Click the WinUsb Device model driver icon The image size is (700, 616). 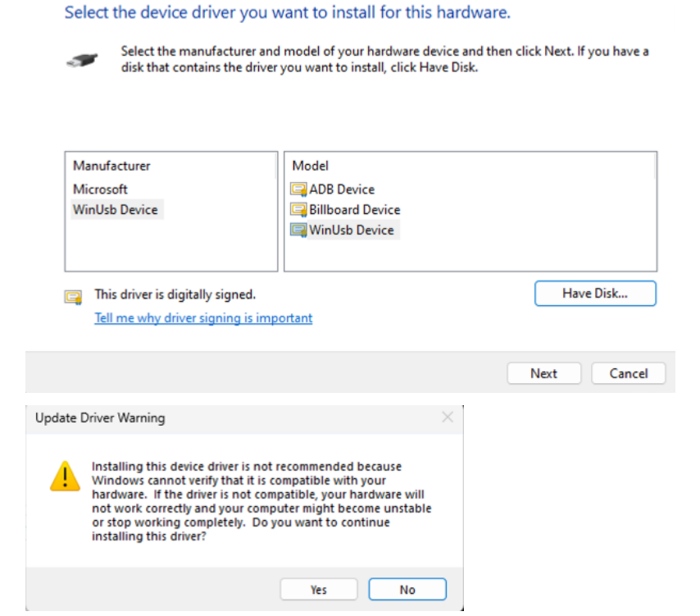coord(298,230)
